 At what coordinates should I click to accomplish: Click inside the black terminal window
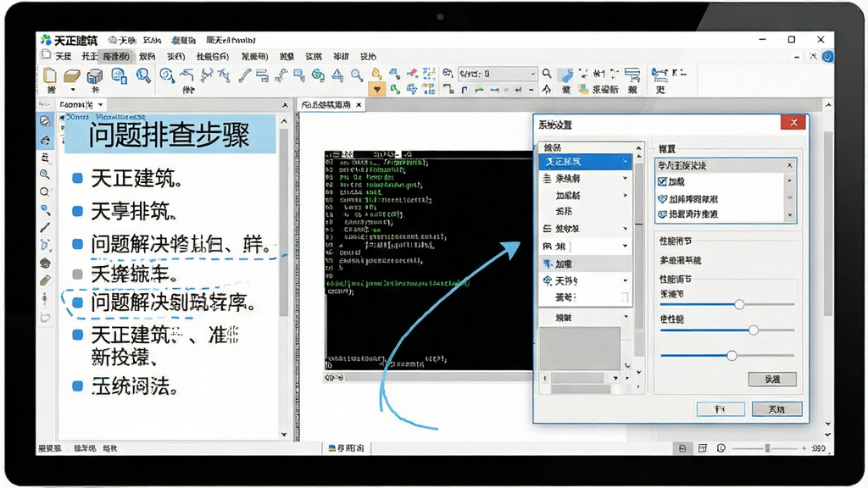pyautogui.click(x=429, y=260)
